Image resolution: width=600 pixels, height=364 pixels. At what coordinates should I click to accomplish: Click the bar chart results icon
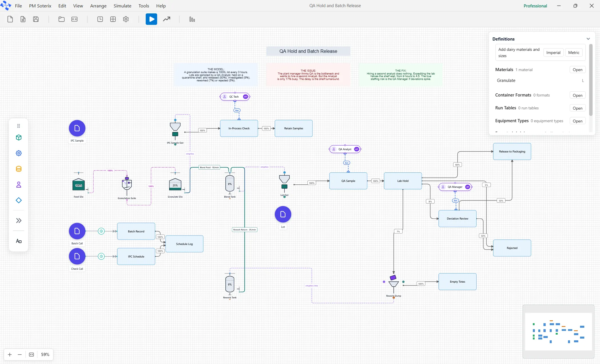(x=192, y=19)
